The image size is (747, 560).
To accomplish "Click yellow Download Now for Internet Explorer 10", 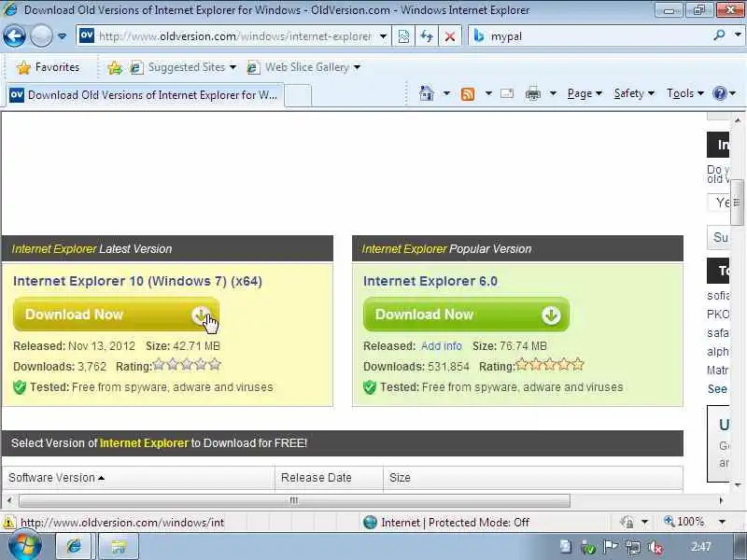I will tap(116, 315).
